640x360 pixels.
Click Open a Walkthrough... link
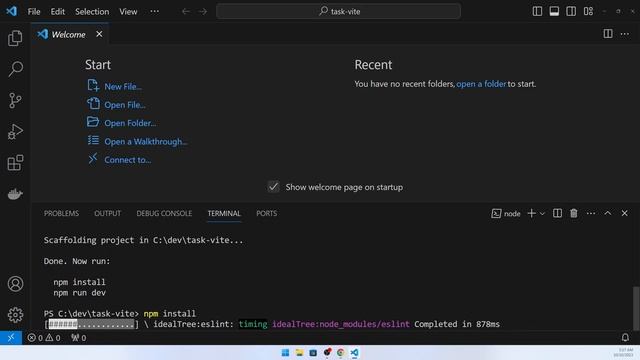[146, 142]
